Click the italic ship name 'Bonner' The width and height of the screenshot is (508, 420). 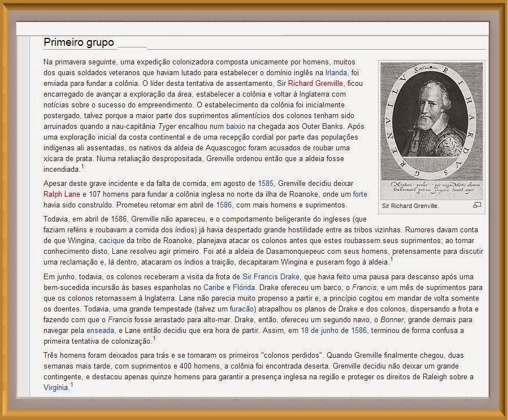click(392, 320)
